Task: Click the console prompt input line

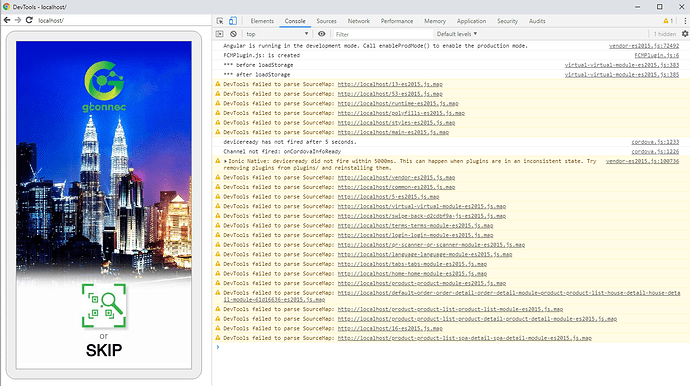Action: pyautogui.click(x=453, y=348)
